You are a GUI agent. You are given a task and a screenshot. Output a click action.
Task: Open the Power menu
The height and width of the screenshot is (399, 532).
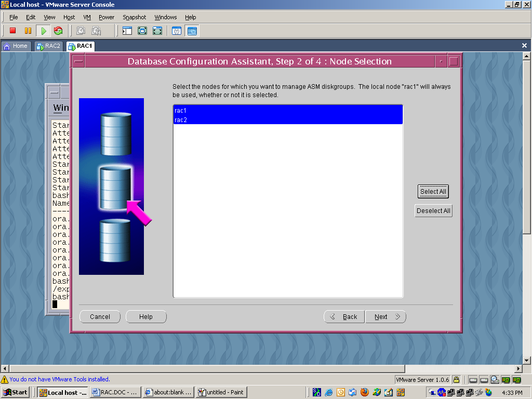click(106, 17)
